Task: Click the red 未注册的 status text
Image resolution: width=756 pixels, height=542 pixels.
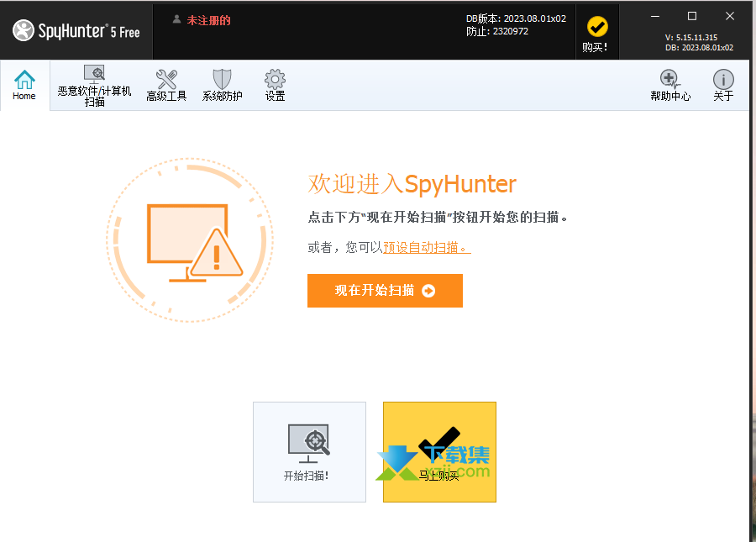Action: [208, 20]
